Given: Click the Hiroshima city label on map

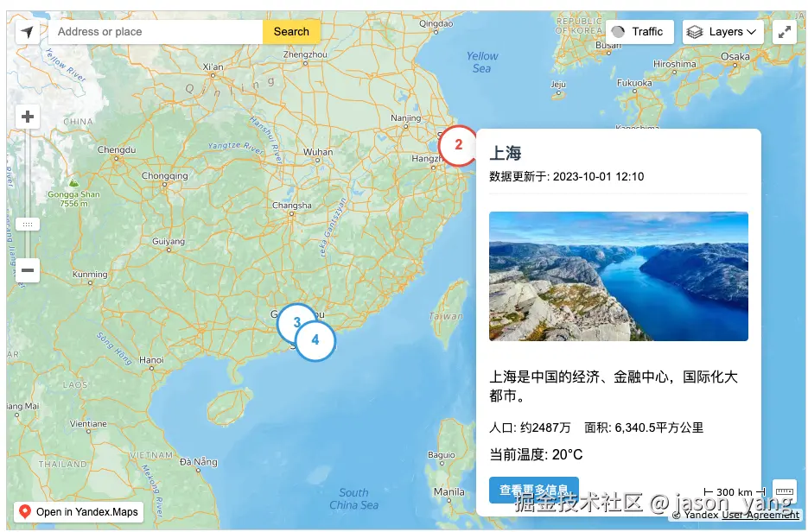Looking at the screenshot, I should coord(675,65).
